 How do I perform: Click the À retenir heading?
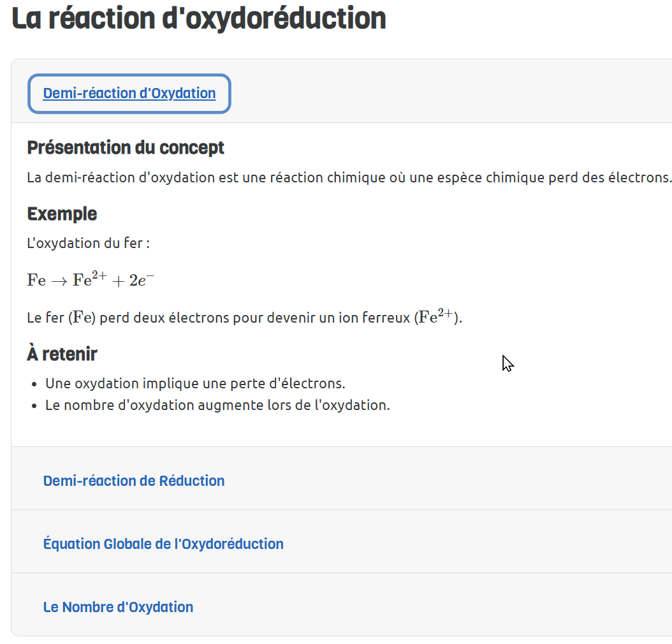click(62, 354)
